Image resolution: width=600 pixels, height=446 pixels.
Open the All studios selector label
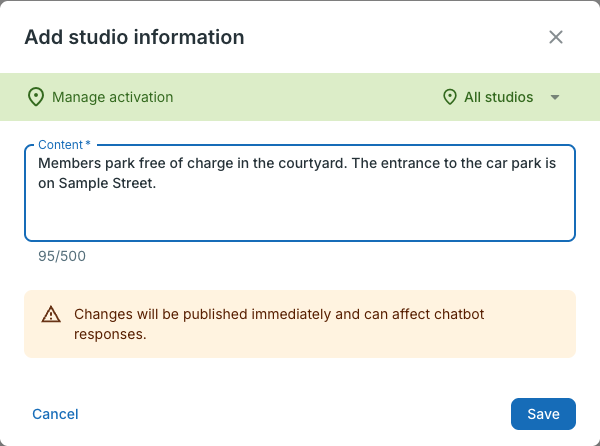click(498, 97)
